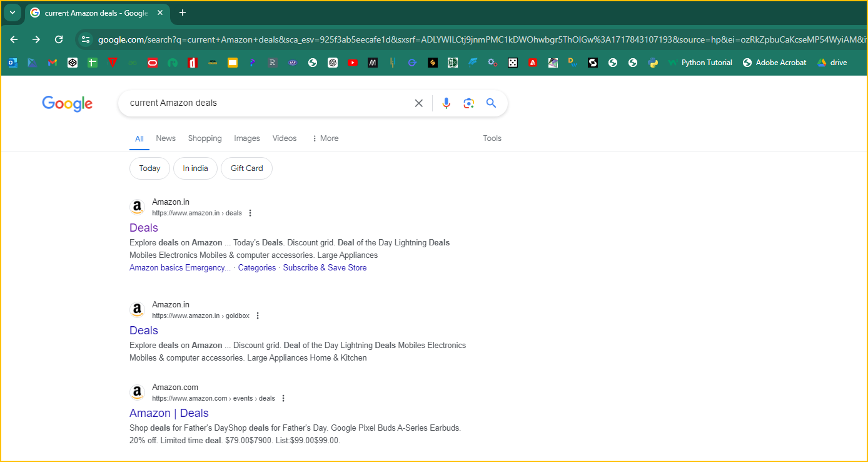Expand the tab search dropdown arrow
Image resolution: width=868 pixels, height=462 pixels.
(x=12, y=13)
